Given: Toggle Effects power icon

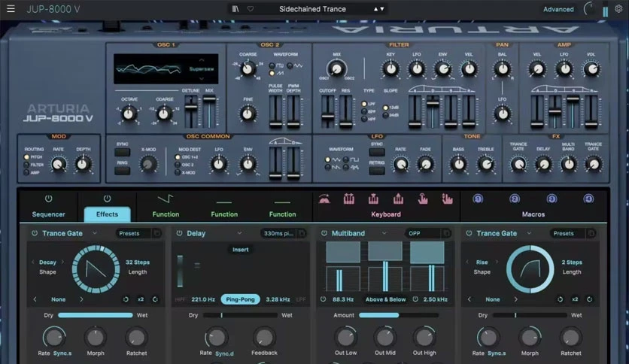Looking at the screenshot, I should click(x=107, y=199).
